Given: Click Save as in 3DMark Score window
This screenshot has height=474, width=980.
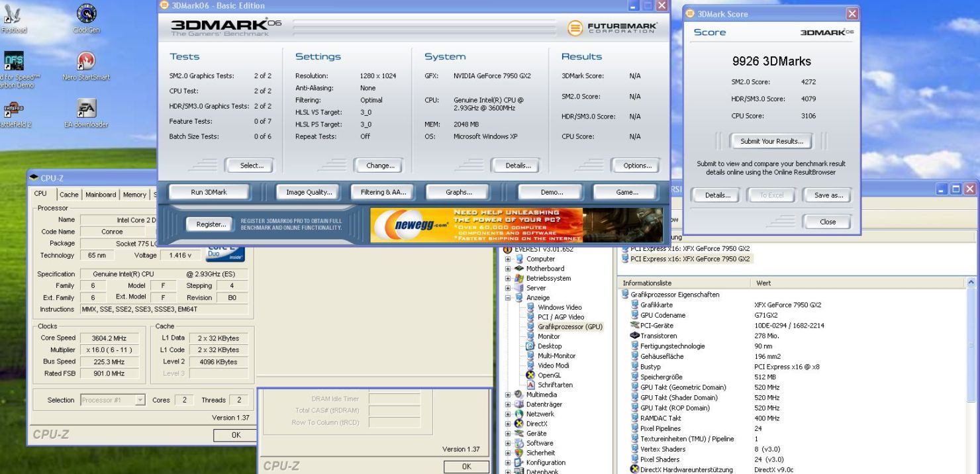Looking at the screenshot, I should (x=827, y=195).
